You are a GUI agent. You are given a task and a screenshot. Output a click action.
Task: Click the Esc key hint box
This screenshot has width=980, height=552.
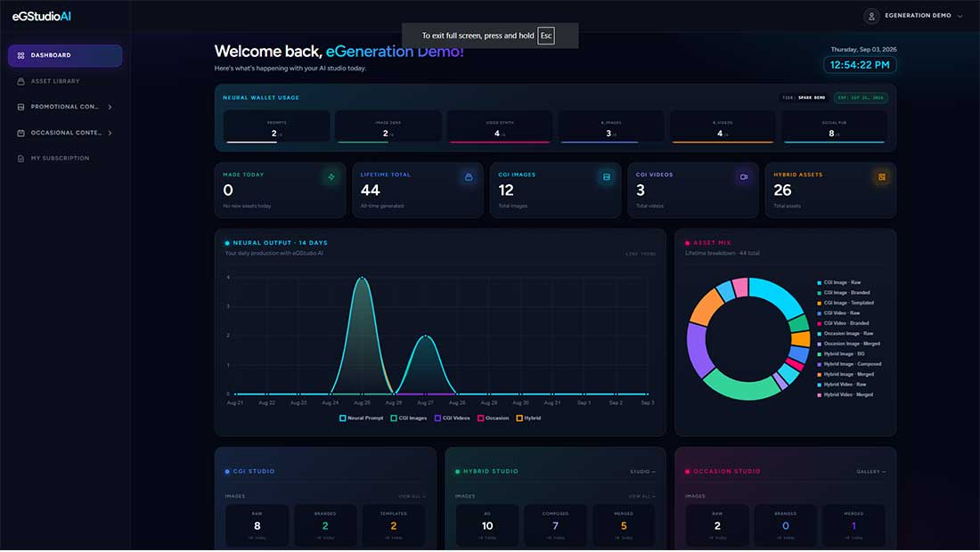(x=545, y=36)
